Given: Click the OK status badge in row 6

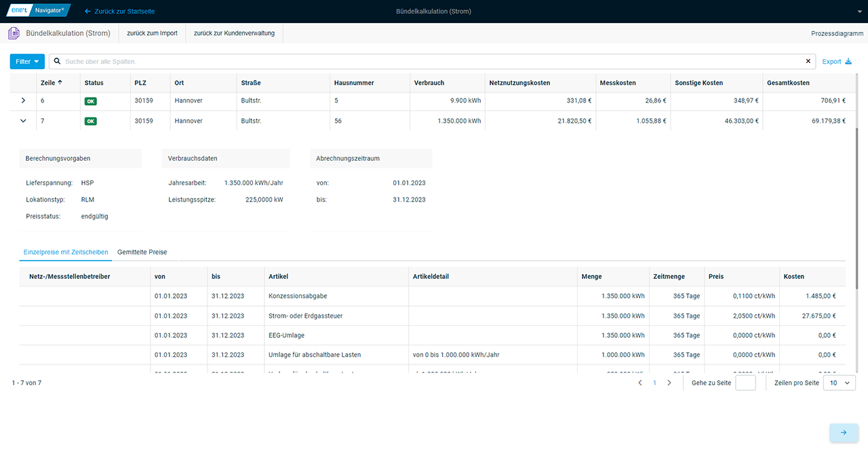Looking at the screenshot, I should click(x=90, y=101).
